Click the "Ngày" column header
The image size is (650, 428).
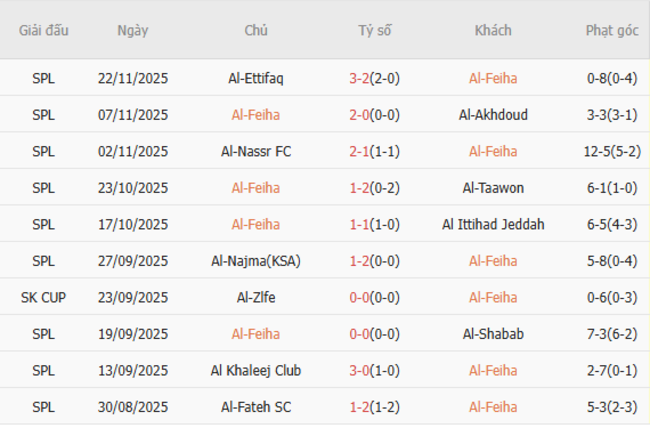click(132, 30)
